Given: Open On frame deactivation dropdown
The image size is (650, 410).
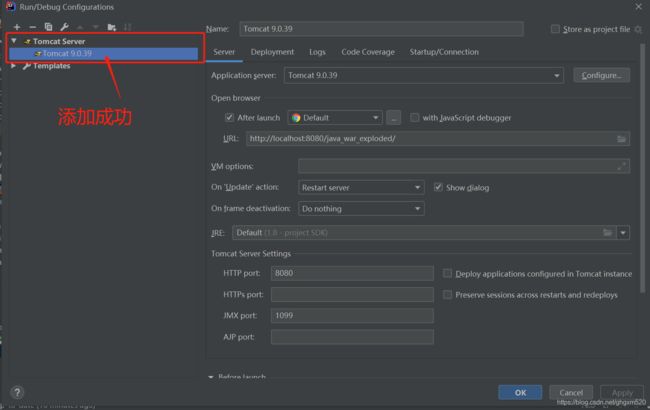Looking at the screenshot, I should click(x=361, y=209).
